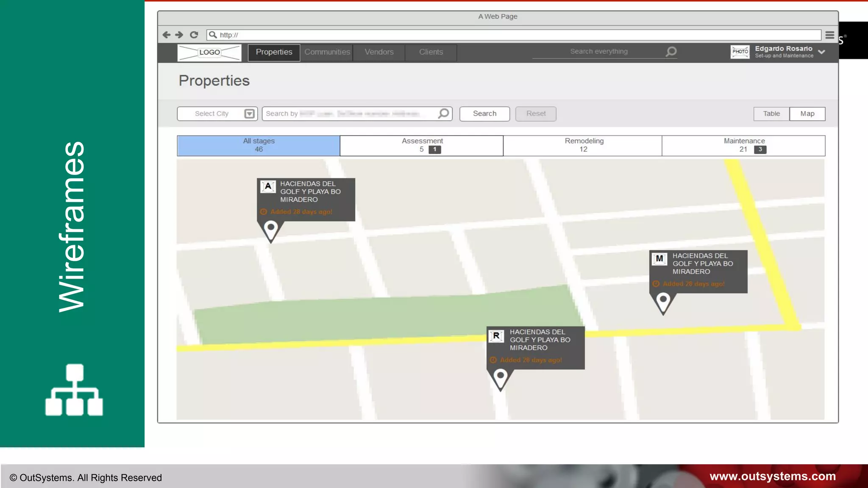
Task: Open the Communities tab
Action: tap(327, 52)
